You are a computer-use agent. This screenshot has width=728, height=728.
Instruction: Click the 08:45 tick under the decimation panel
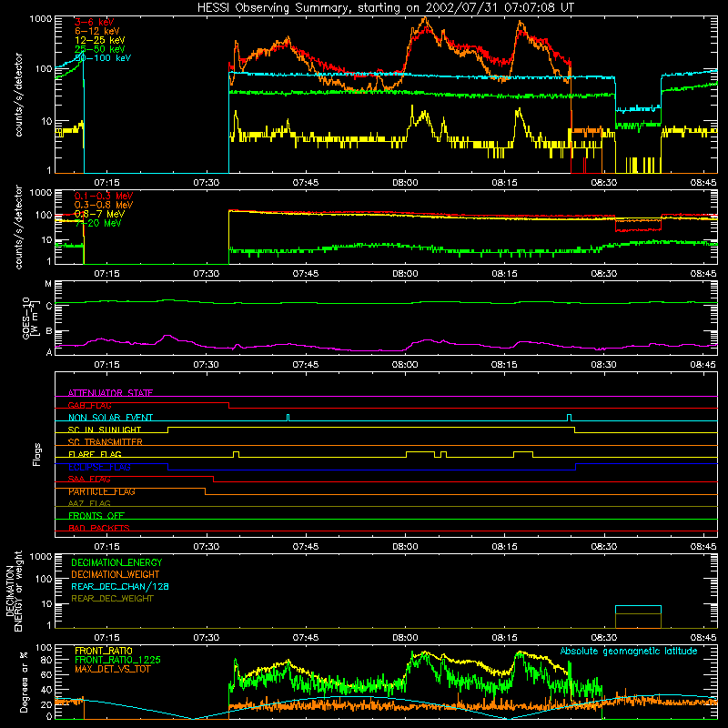tap(703, 638)
